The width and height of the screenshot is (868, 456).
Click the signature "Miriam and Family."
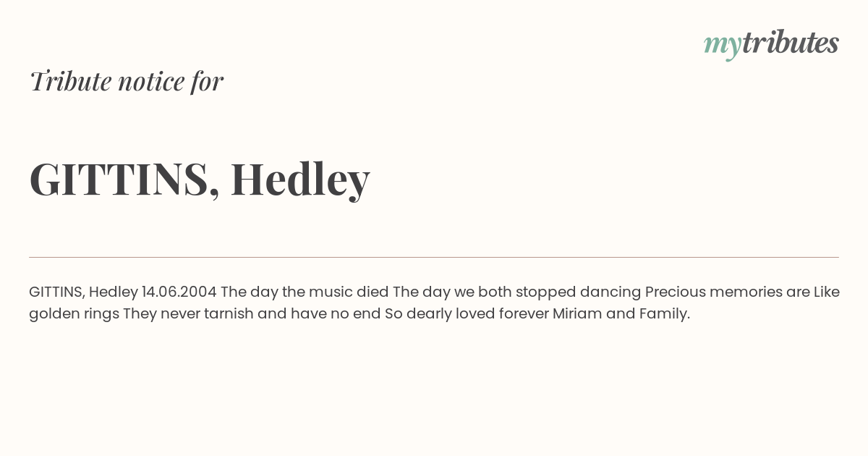[621, 314]
